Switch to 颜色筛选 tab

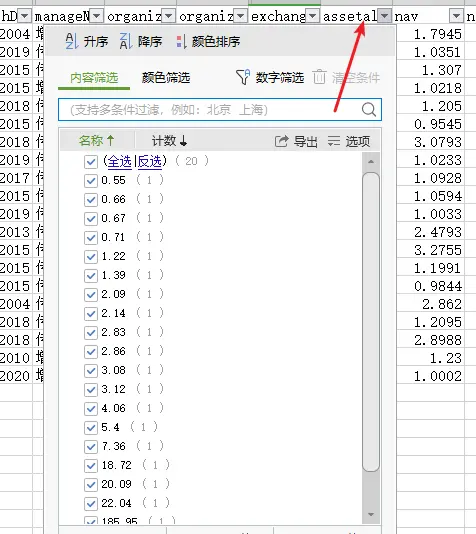point(166,78)
